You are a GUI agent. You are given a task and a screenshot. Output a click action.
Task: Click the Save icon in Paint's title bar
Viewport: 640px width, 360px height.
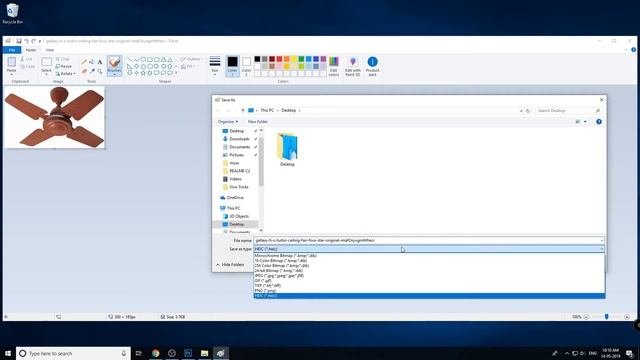pyautogui.click(x=19, y=41)
